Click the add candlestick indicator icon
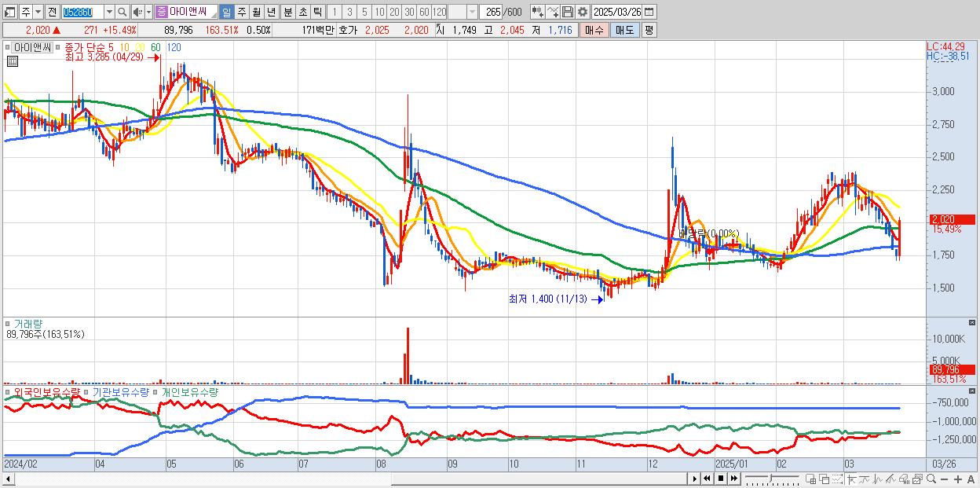 pos(537,12)
